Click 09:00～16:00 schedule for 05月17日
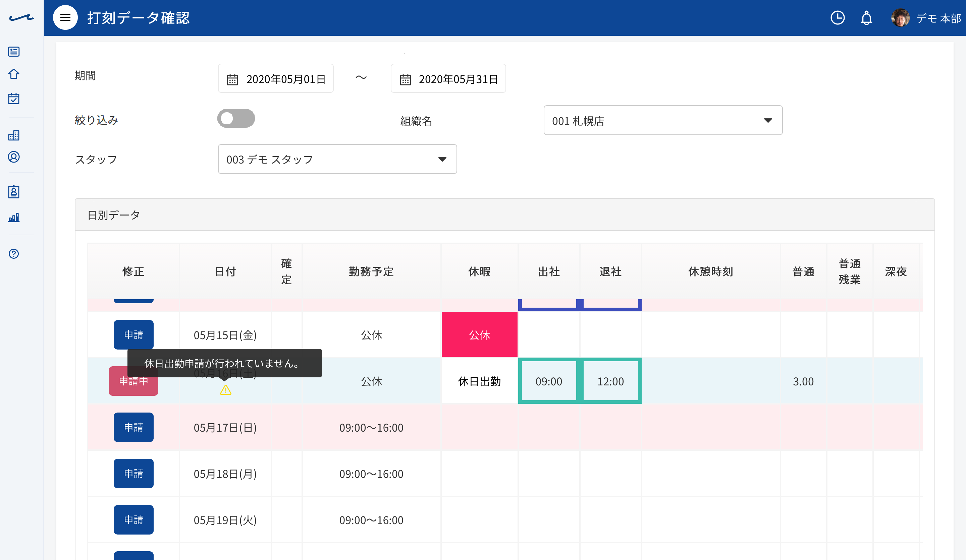 pyautogui.click(x=371, y=428)
